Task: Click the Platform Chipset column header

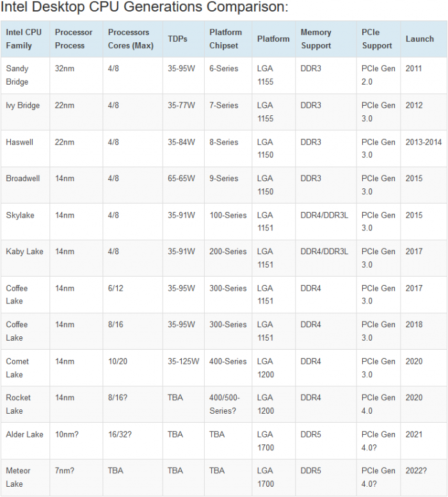Action: [225, 39]
